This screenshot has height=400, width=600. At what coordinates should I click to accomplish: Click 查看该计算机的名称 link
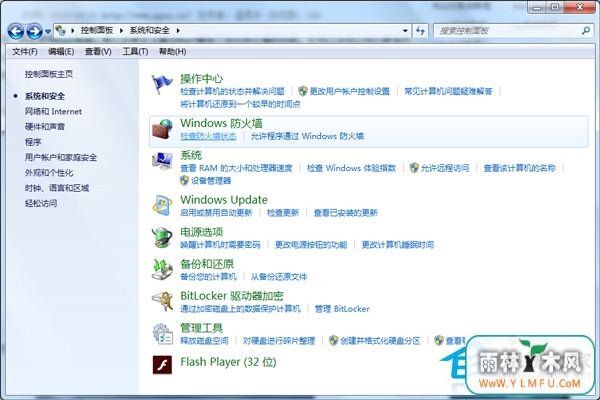point(520,168)
